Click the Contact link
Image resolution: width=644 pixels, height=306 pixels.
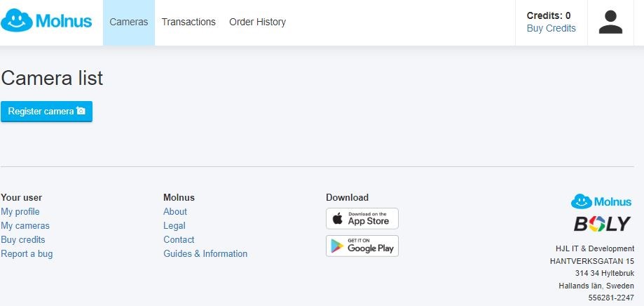point(179,240)
